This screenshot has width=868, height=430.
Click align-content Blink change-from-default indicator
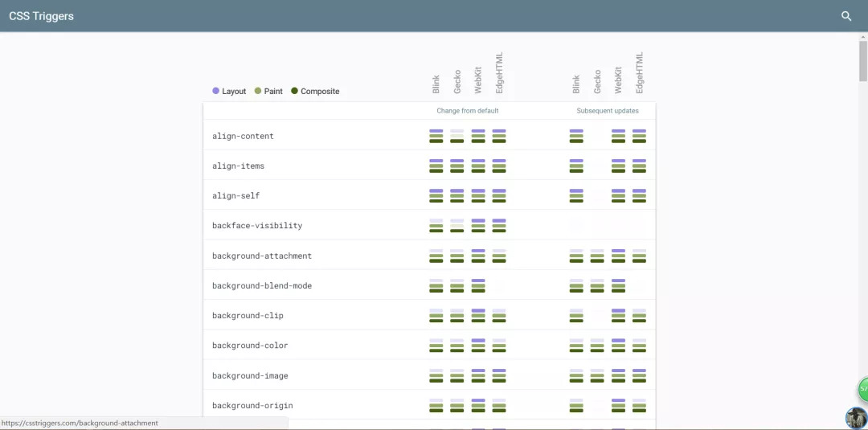click(436, 136)
